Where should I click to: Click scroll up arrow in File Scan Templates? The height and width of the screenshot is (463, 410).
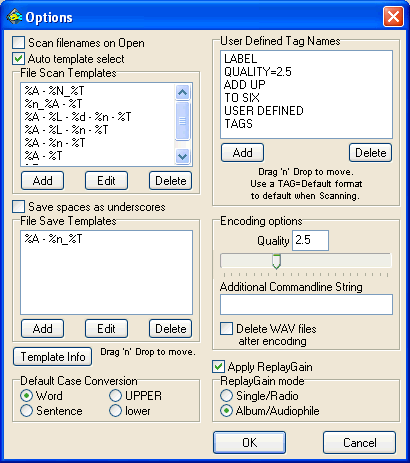tap(182, 92)
